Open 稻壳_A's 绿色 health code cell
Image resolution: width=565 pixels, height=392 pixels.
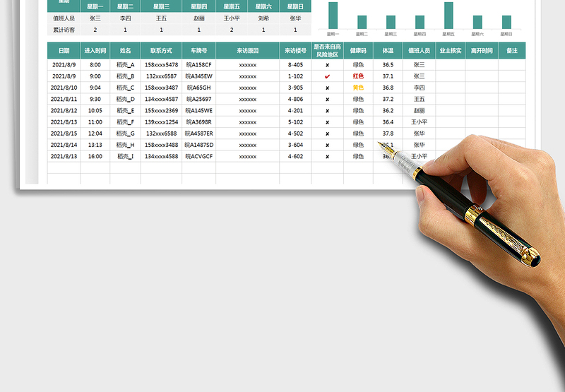[x=358, y=65]
